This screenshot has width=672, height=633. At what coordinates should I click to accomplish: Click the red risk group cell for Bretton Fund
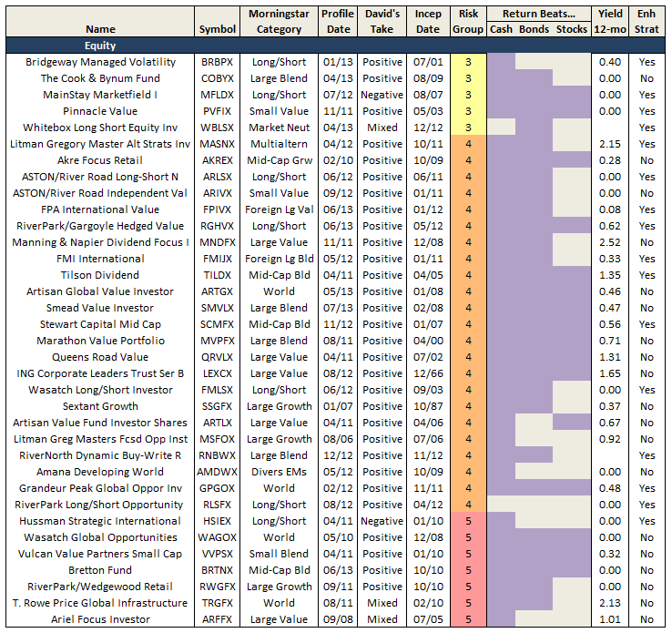pos(468,570)
